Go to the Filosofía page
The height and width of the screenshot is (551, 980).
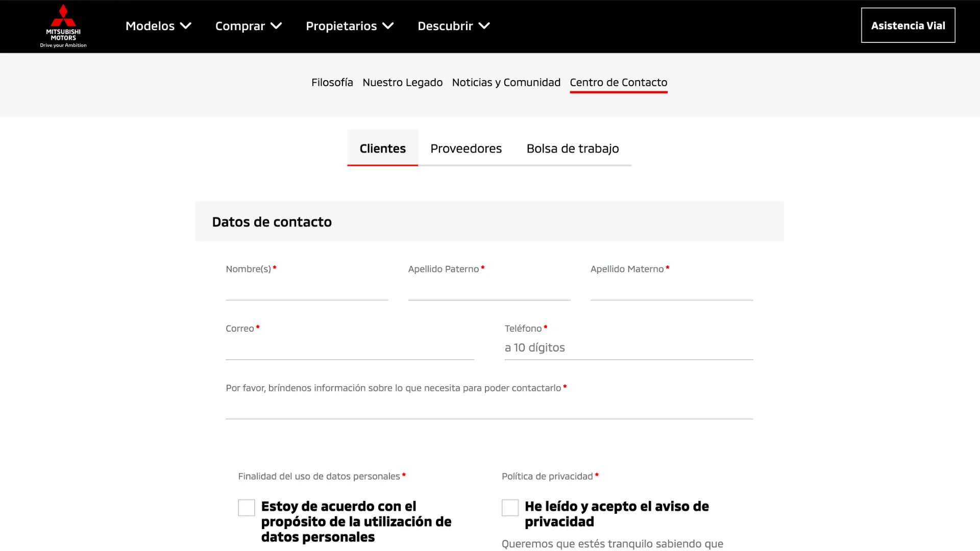332,83
